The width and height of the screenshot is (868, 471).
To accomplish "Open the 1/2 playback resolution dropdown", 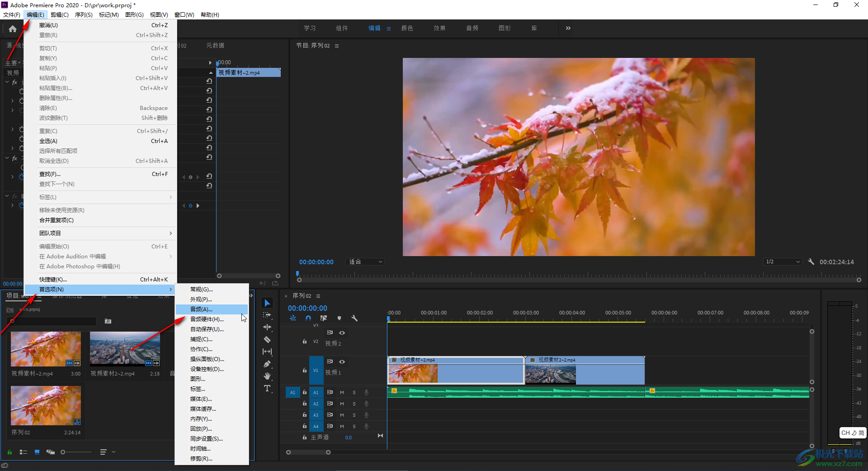I will pyautogui.click(x=783, y=262).
